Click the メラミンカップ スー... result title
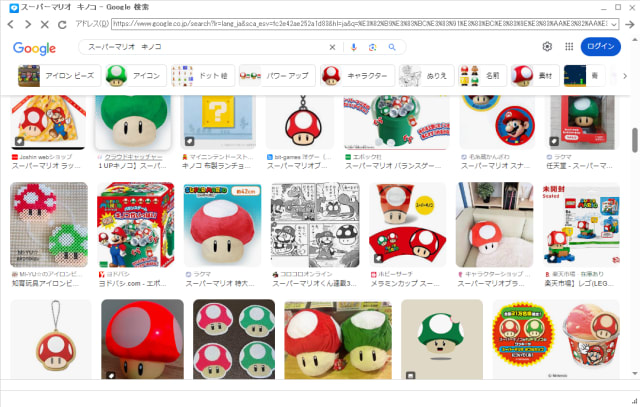 point(405,283)
